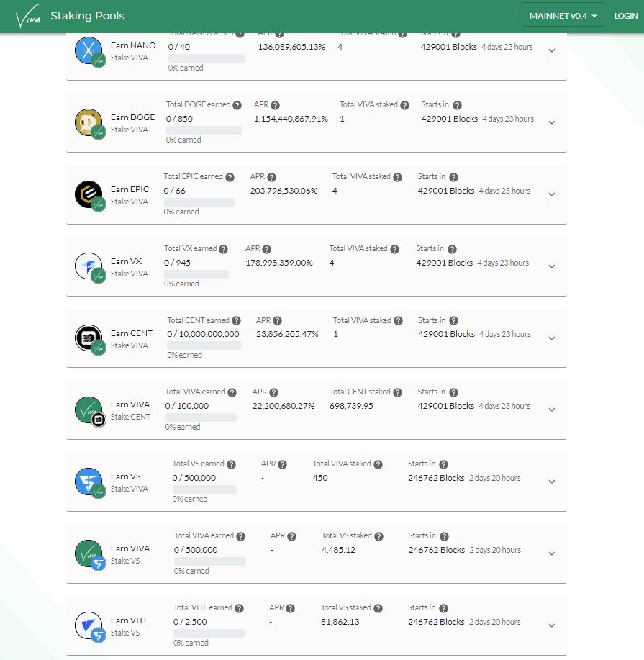Click APR help icon in DOGE row
The width and height of the screenshot is (644, 660).
coord(276,105)
